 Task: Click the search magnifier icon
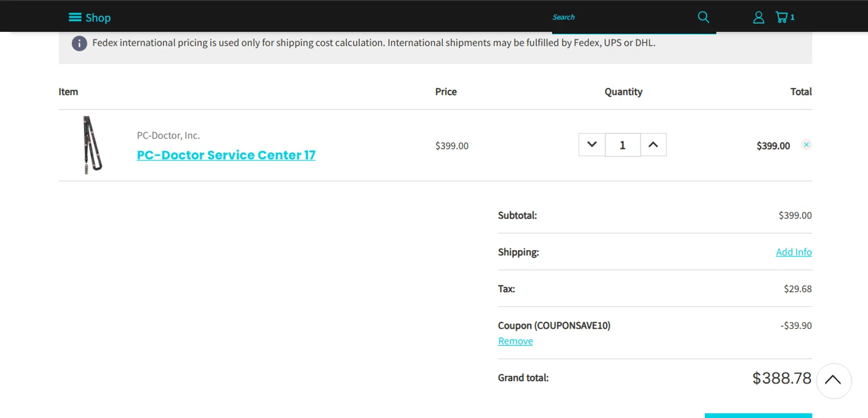point(703,17)
